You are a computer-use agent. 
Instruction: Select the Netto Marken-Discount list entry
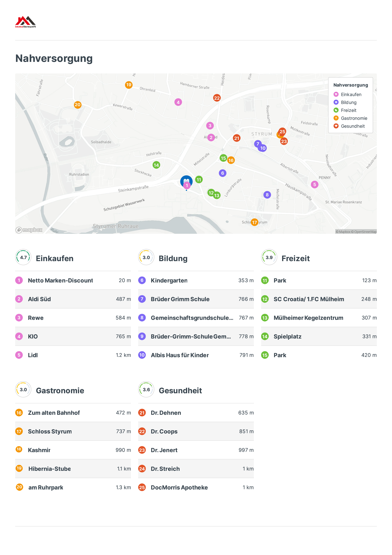(60, 280)
